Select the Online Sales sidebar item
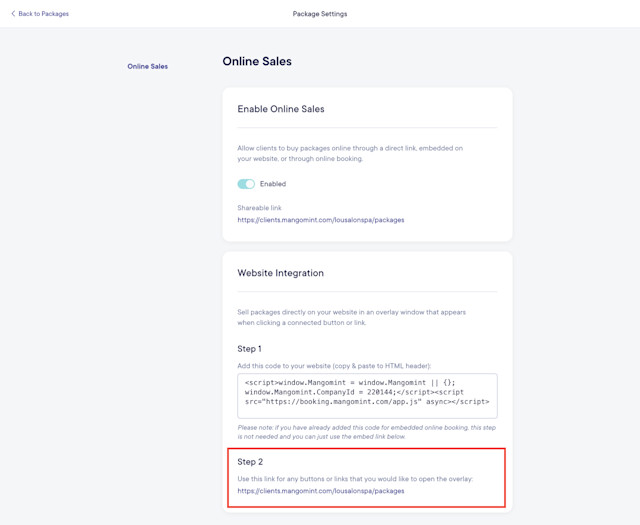640x525 pixels. tap(147, 66)
